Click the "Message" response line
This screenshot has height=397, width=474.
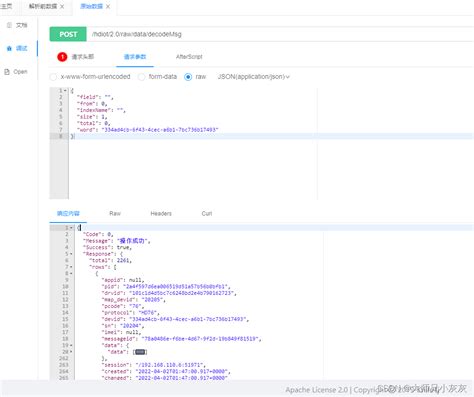point(116,241)
